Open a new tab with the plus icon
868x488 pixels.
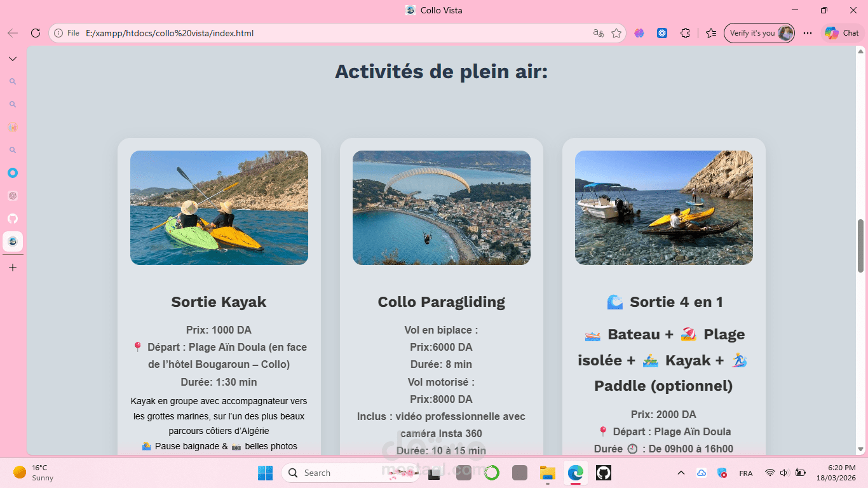click(13, 268)
